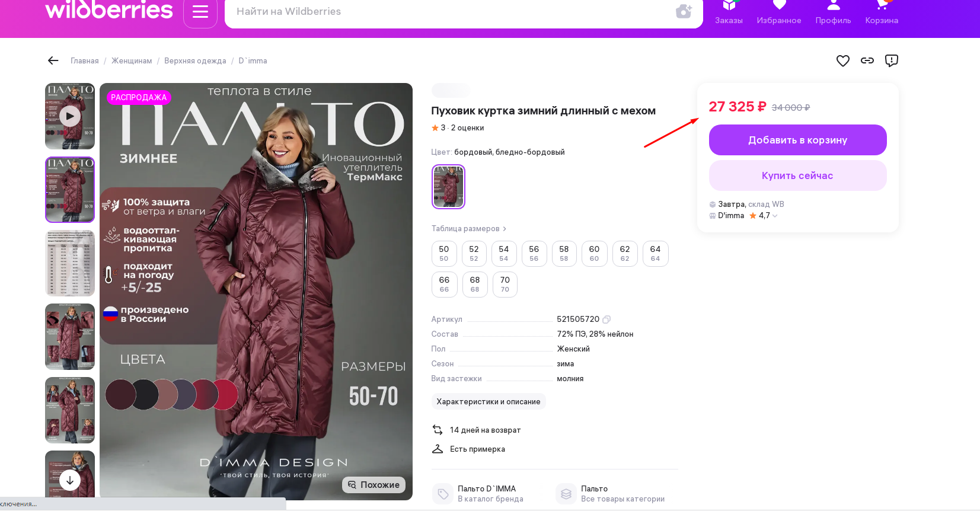Viewport: 980px width, 511px height.
Task: Open the fourth thumbnail with coat details
Action: pos(70,337)
